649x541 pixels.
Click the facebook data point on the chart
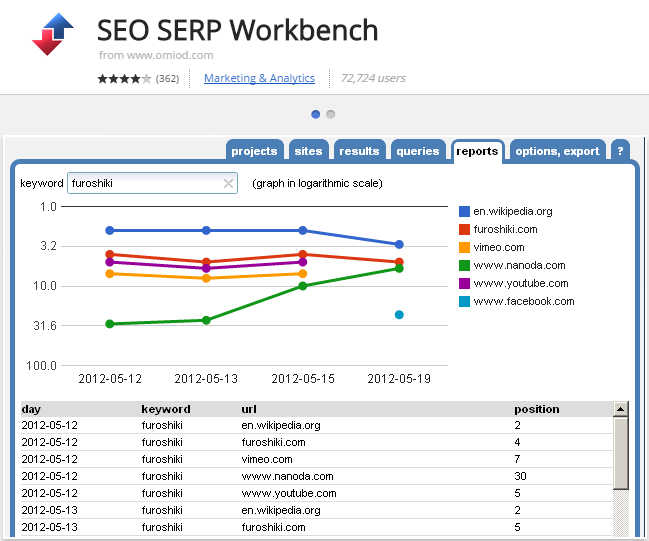[399, 315]
